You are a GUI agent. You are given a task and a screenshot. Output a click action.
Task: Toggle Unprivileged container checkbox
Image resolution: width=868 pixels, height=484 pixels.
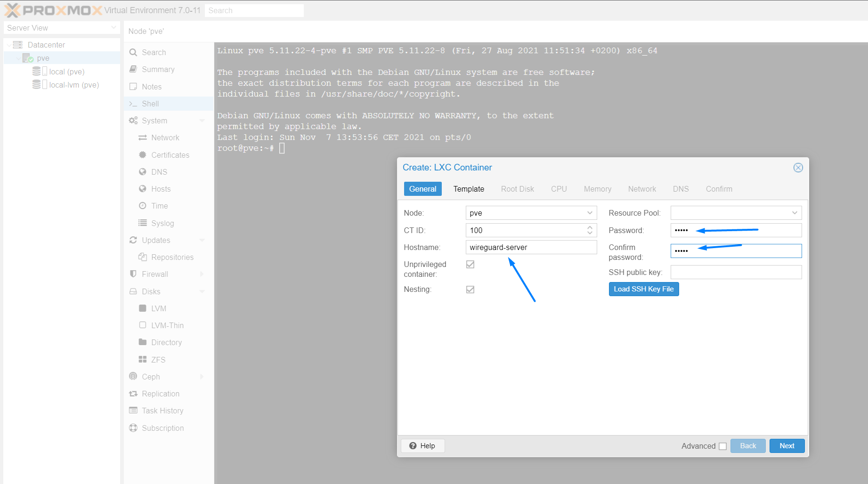pyautogui.click(x=470, y=264)
